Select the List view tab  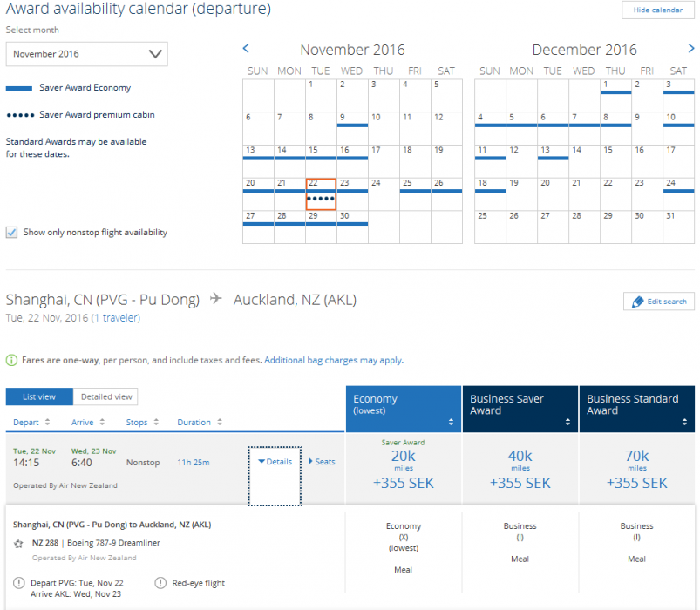[x=38, y=396]
